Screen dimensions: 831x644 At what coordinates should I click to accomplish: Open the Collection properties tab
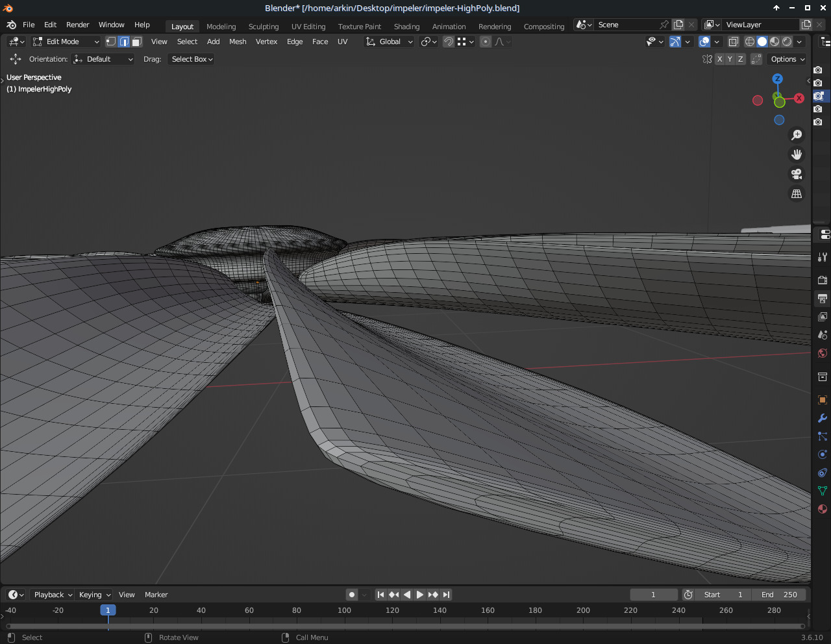point(822,377)
